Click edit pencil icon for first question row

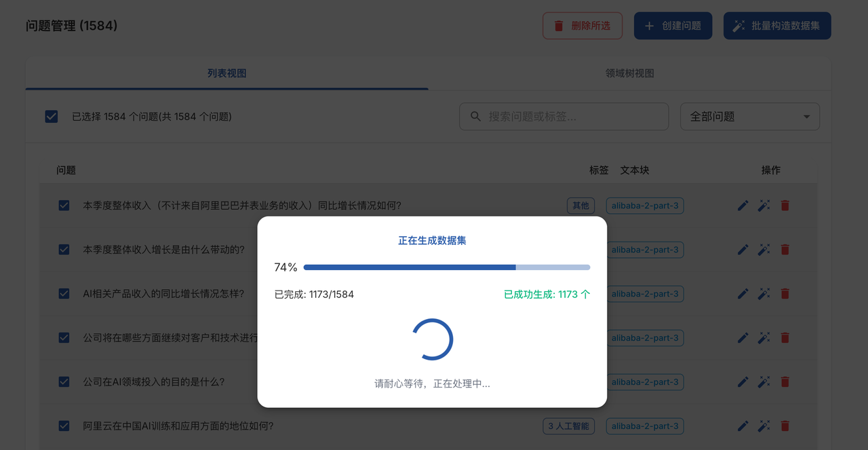(743, 206)
